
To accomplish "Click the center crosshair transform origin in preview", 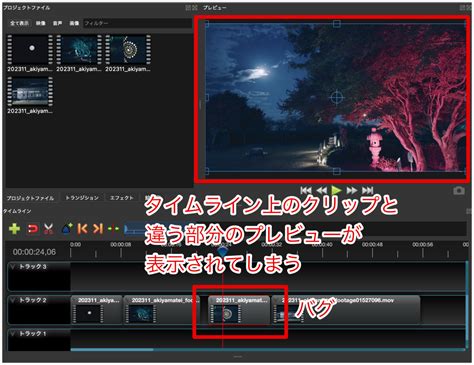I will pos(337,97).
